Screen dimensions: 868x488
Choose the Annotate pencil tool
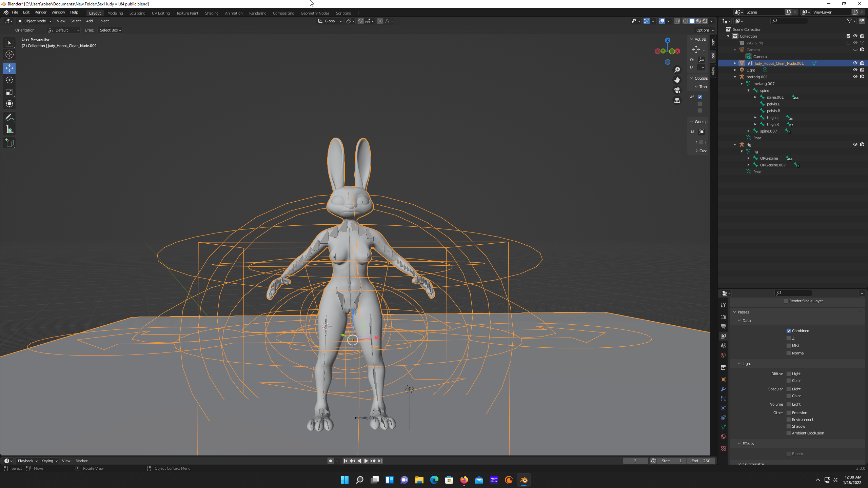pyautogui.click(x=9, y=118)
